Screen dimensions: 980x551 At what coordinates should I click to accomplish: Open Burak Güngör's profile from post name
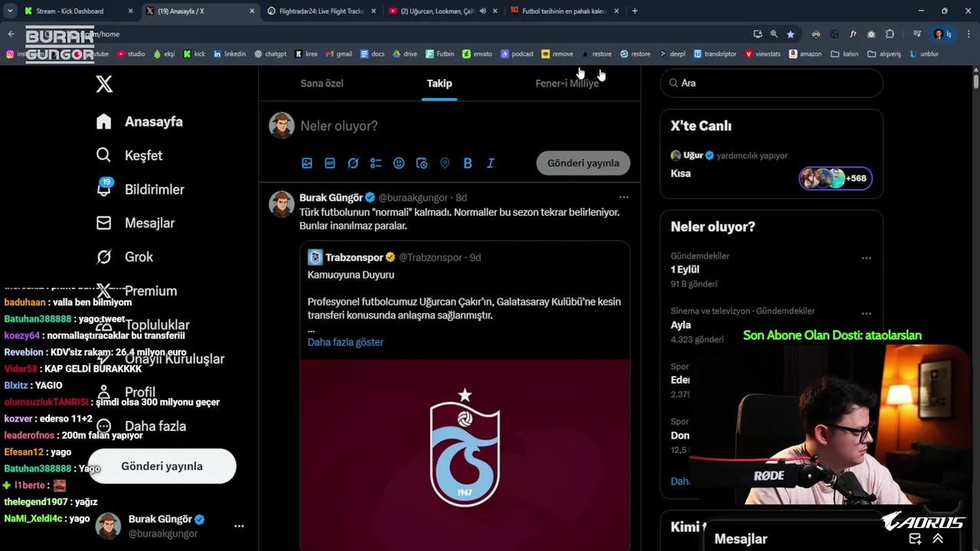click(x=332, y=197)
